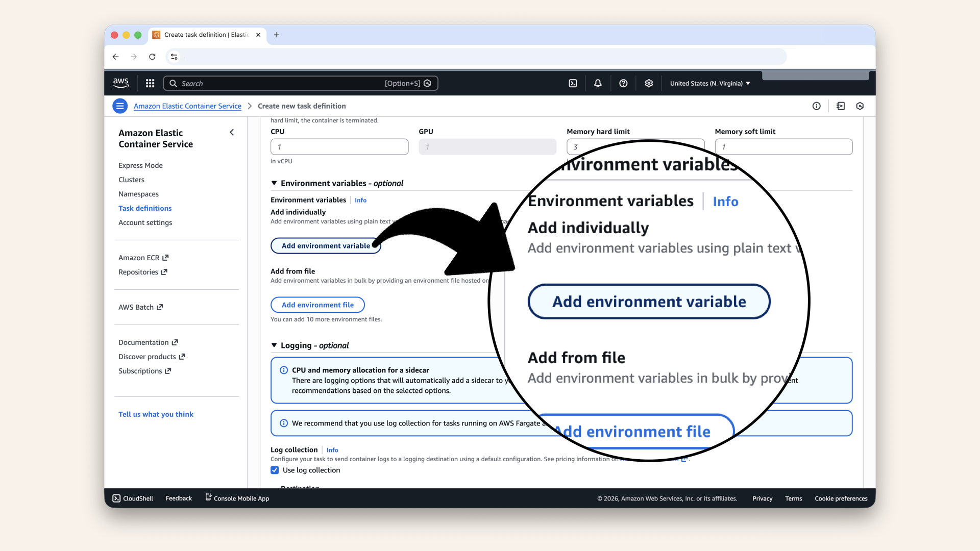Open the United States region dropdown

(x=709, y=83)
